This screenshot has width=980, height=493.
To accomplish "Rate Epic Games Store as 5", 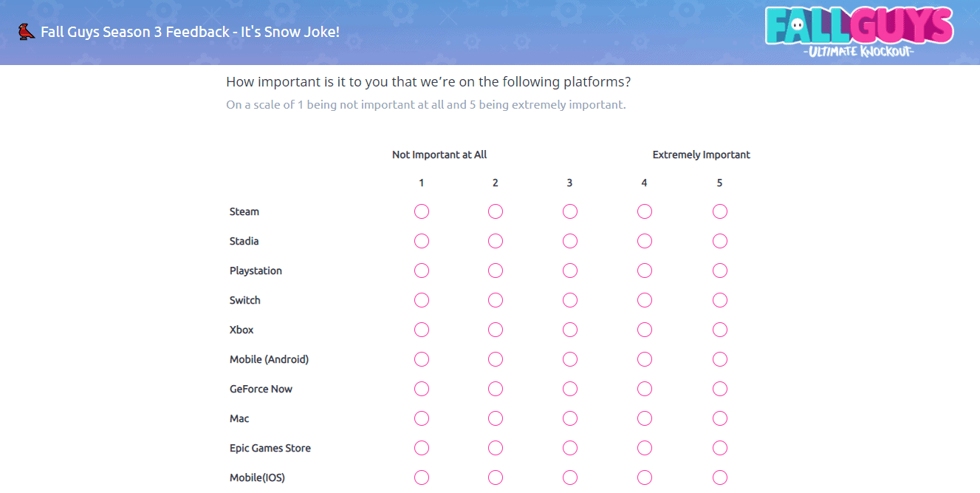I will 720,449.
